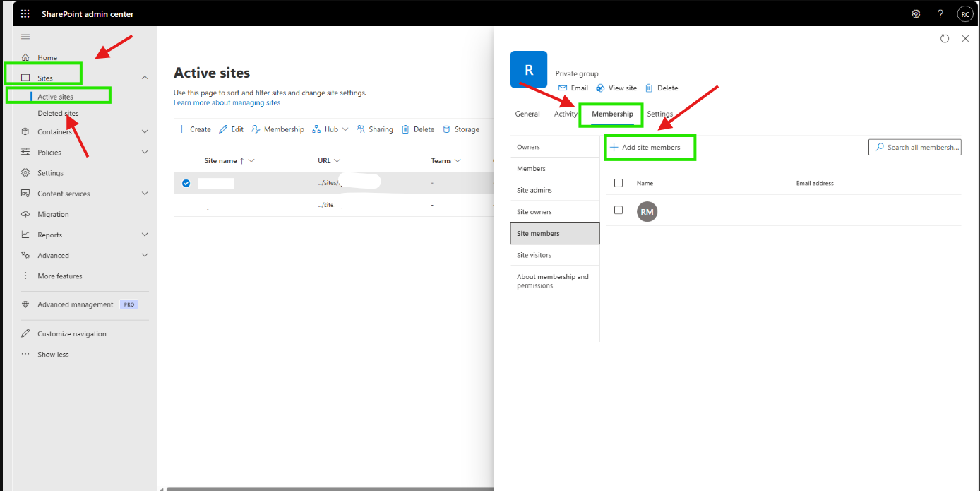Click the Advanced icon in sidebar

25,255
